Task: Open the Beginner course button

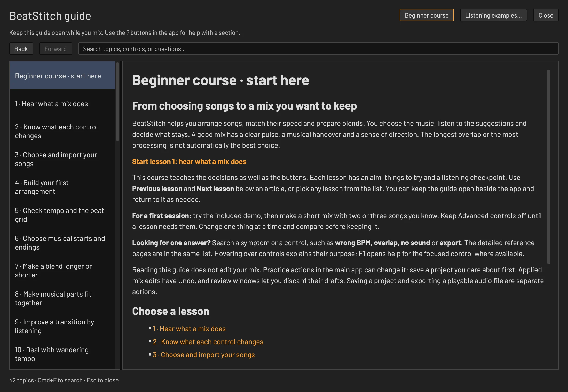Action: click(427, 15)
